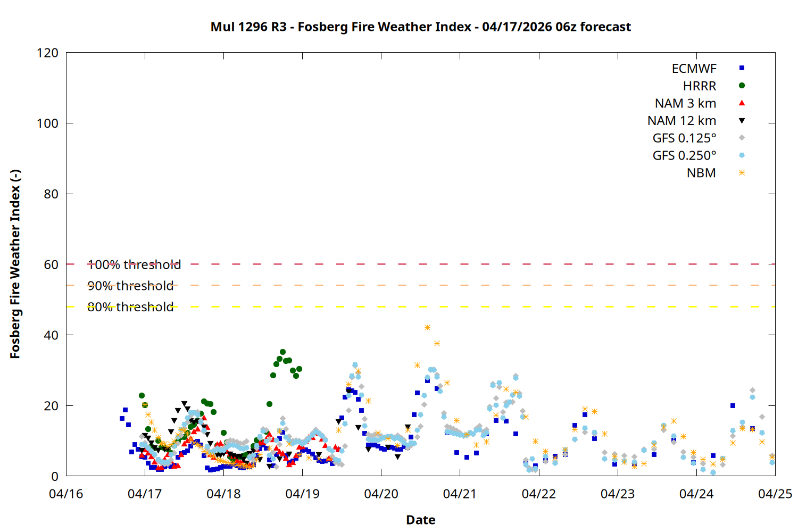Click the 80% threshold label
The height and width of the screenshot is (532, 798).
click(130, 307)
